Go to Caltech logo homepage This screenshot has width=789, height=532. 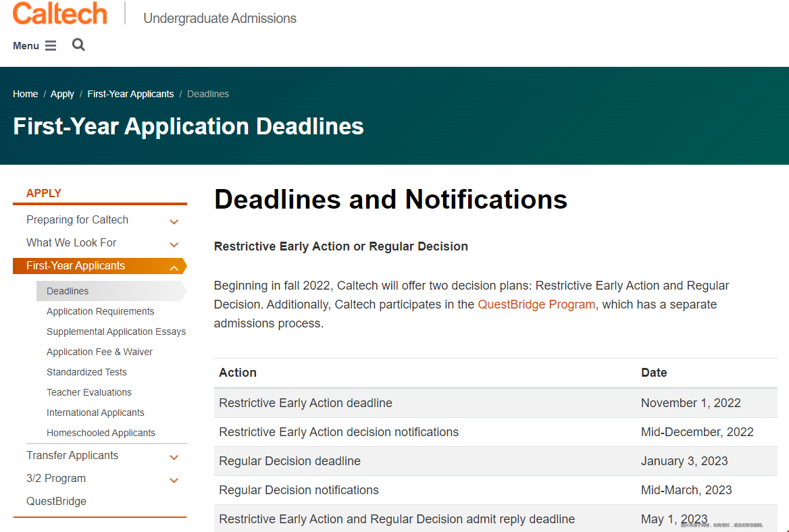pyautogui.click(x=60, y=14)
